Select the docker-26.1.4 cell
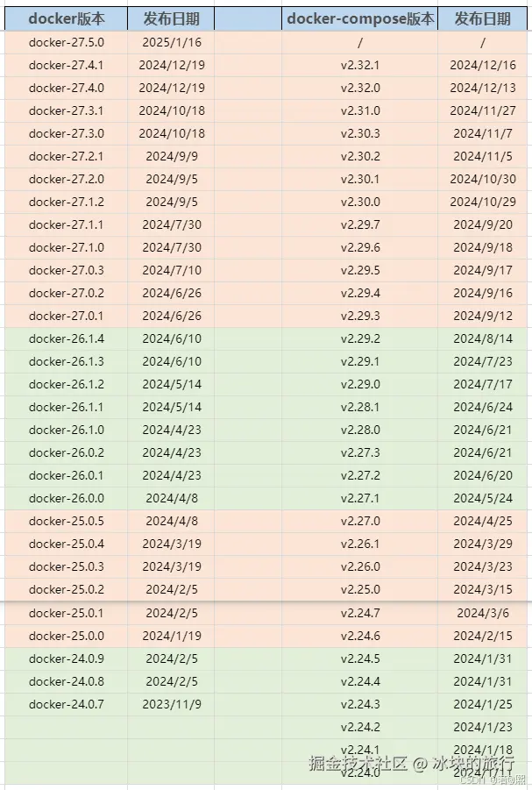The width and height of the screenshot is (532, 790). [x=66, y=338]
